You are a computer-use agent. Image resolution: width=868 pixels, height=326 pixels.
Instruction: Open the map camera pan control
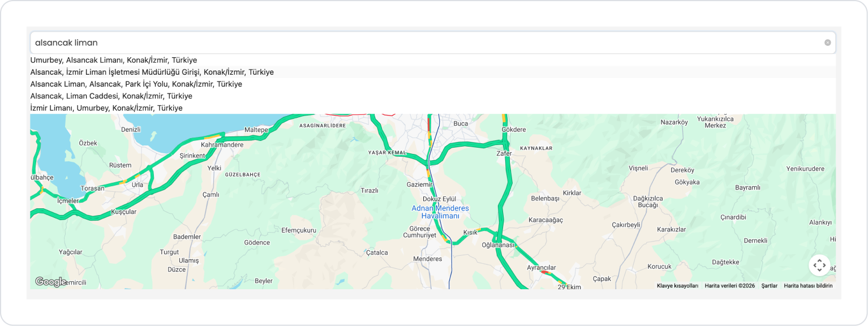pyautogui.click(x=819, y=265)
